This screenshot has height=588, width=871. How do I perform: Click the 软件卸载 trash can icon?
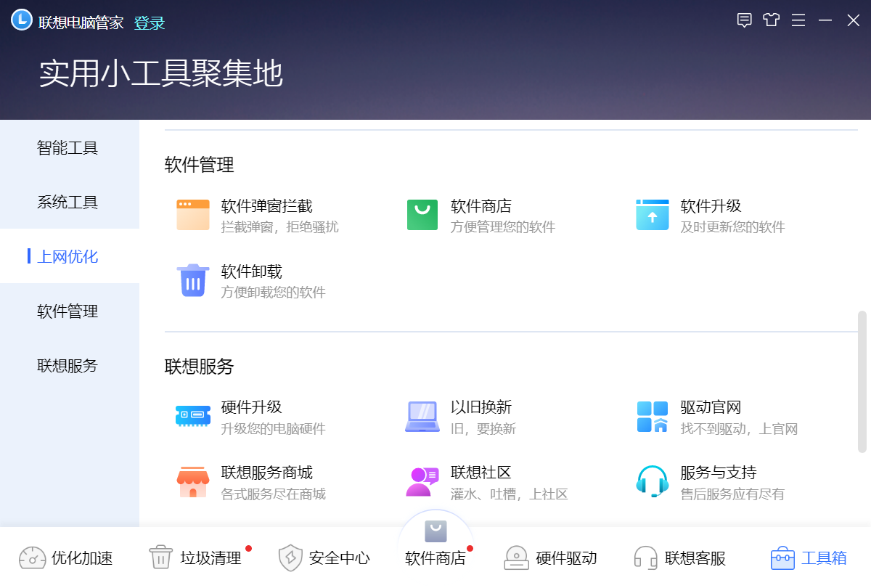tap(193, 280)
